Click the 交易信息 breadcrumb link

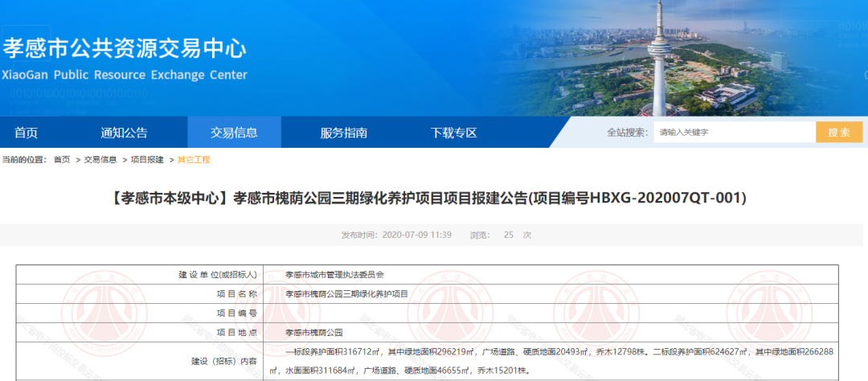click(100, 160)
